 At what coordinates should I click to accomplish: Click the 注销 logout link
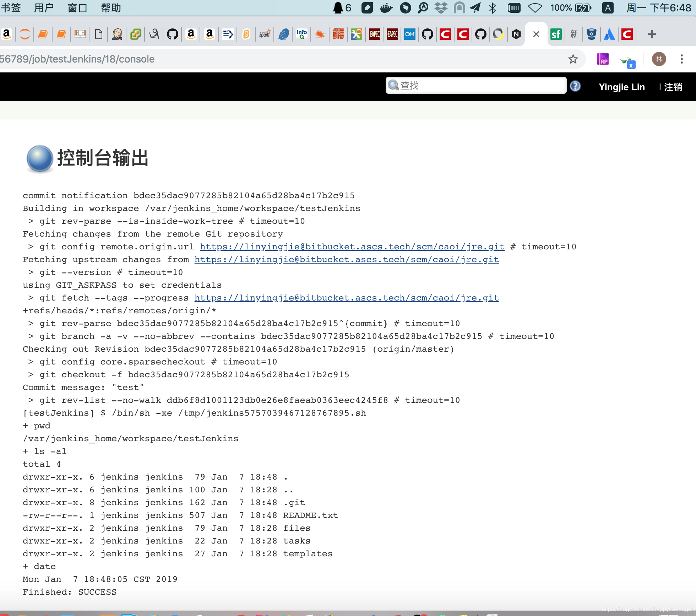pyautogui.click(x=673, y=87)
